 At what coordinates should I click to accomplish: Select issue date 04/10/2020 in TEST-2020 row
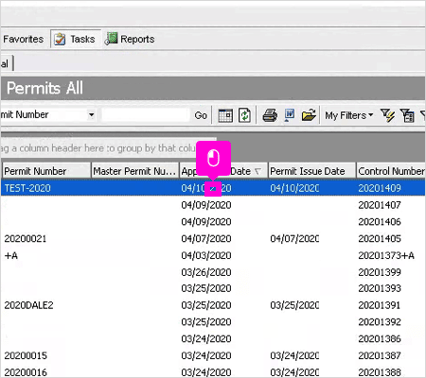tap(294, 188)
